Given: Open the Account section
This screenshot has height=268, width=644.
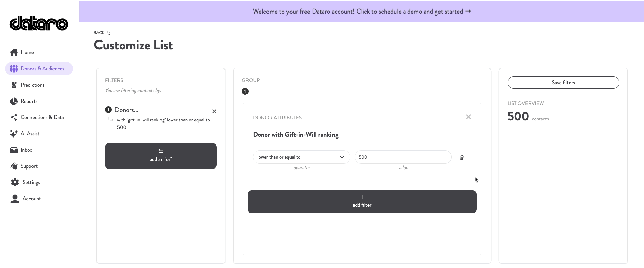Looking at the screenshot, I should pos(14,198).
